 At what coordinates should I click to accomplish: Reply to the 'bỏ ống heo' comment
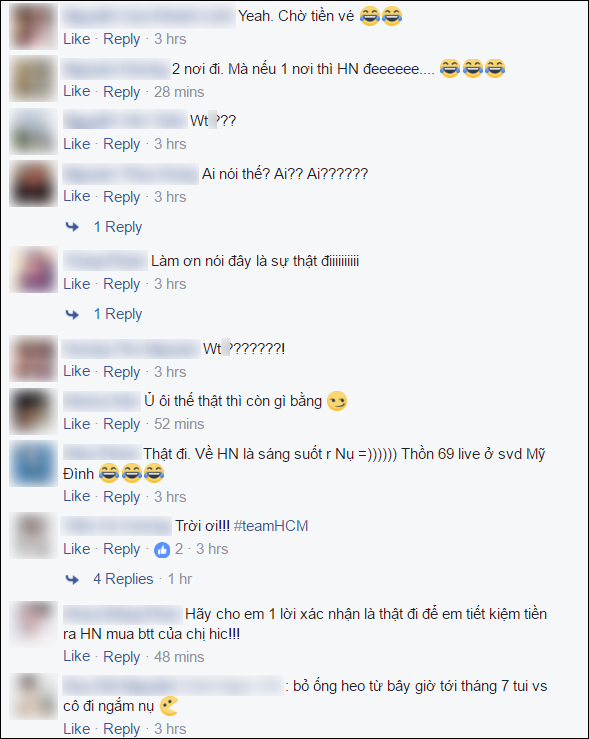[122, 729]
